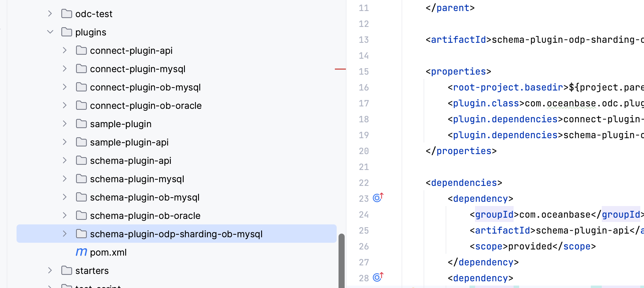The height and width of the screenshot is (288, 644).
Task: Click the gutter dependency icon on line 28
Action: [x=378, y=277]
